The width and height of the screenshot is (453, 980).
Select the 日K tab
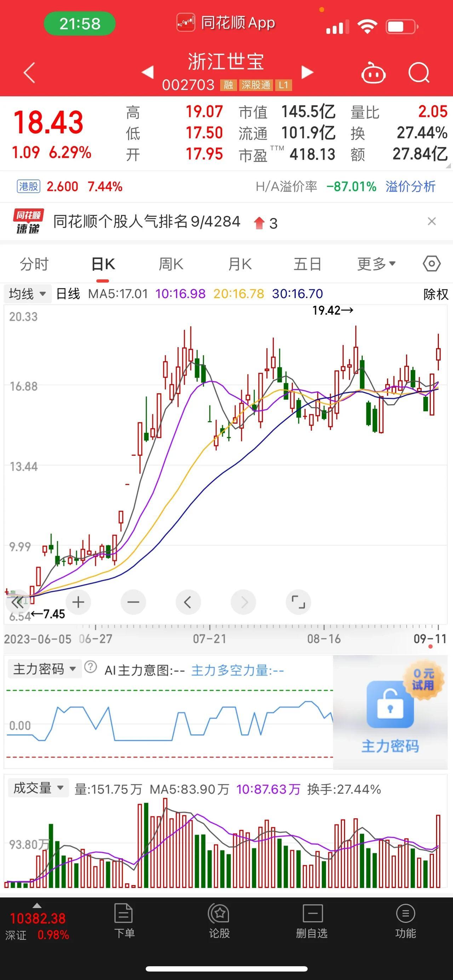click(103, 264)
